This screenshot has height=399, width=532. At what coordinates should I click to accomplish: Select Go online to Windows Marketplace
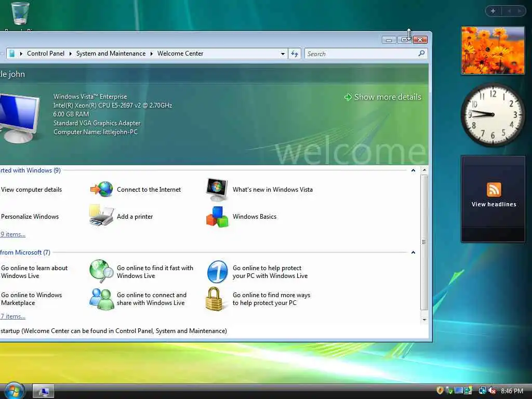pyautogui.click(x=31, y=299)
